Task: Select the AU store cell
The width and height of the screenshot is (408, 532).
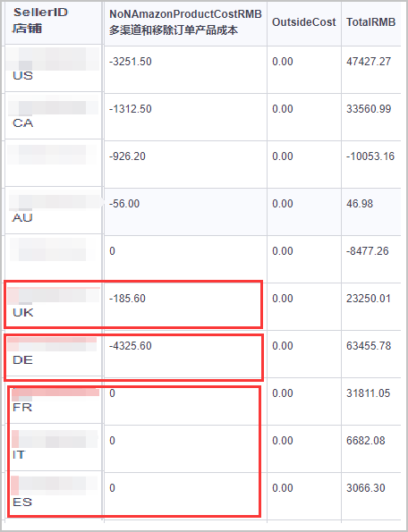Action: [x=53, y=210]
